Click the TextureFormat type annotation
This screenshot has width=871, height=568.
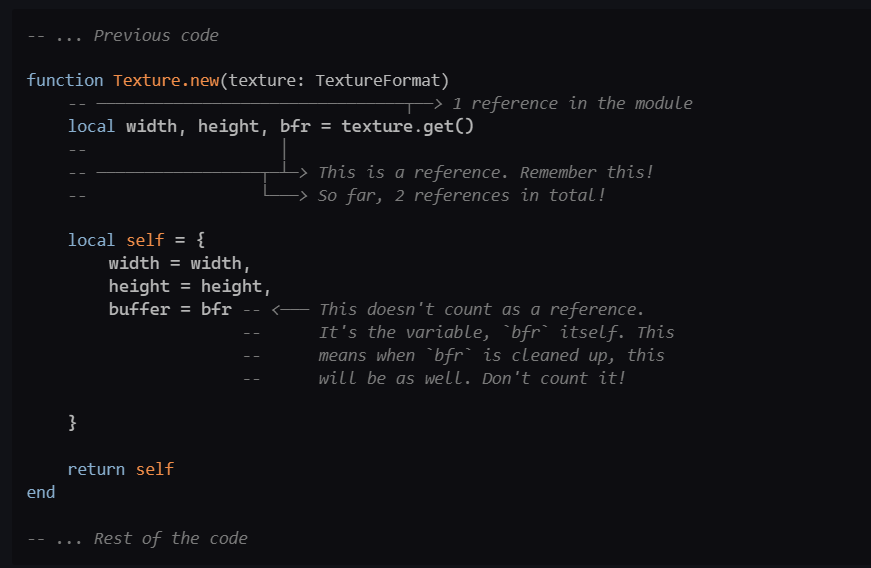click(382, 80)
